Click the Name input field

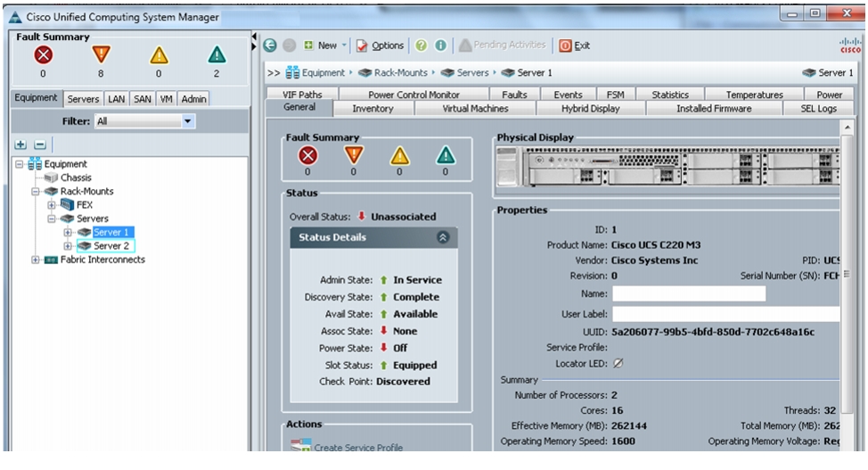(x=689, y=293)
